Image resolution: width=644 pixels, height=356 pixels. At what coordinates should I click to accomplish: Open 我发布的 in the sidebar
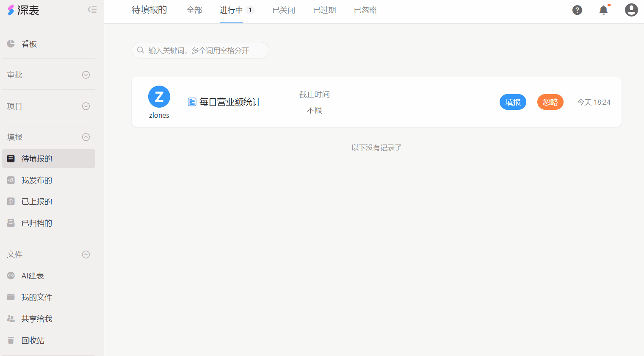(x=36, y=180)
